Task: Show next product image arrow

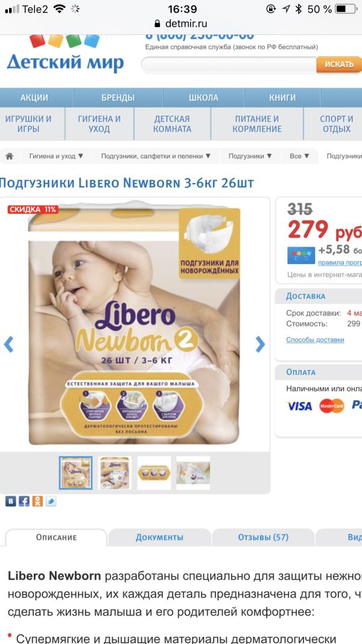Action: 260,344
